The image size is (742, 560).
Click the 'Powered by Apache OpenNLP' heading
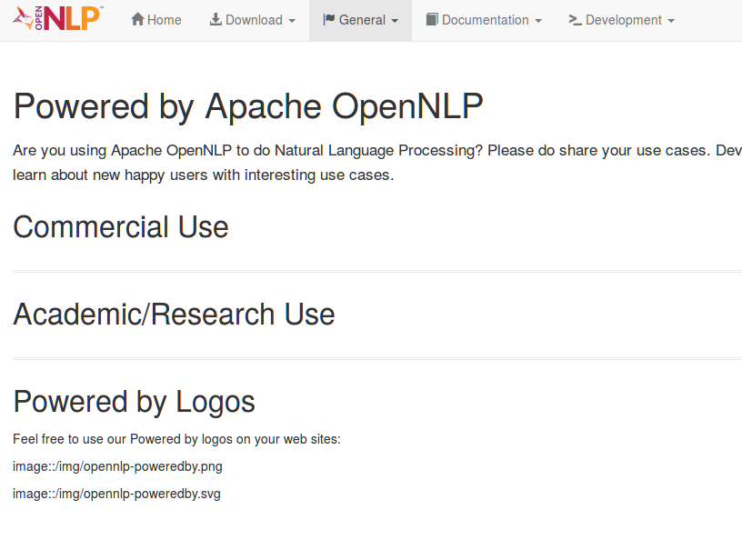(248, 106)
